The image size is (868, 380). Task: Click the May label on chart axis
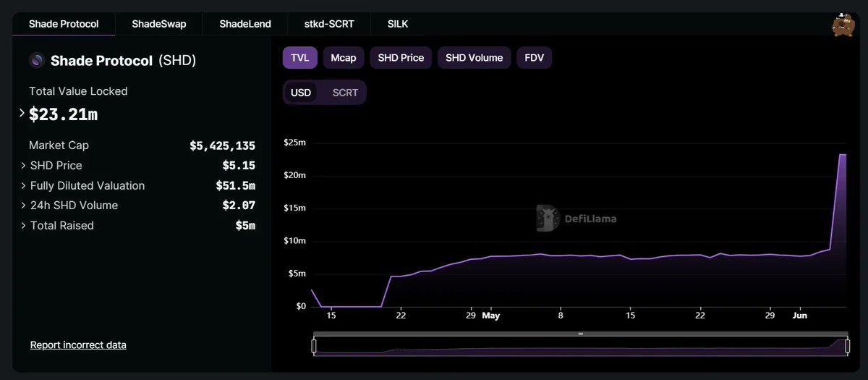click(x=491, y=316)
